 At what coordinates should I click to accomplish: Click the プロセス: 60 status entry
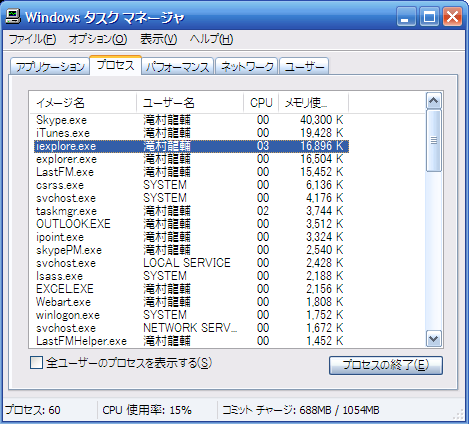click(x=33, y=410)
